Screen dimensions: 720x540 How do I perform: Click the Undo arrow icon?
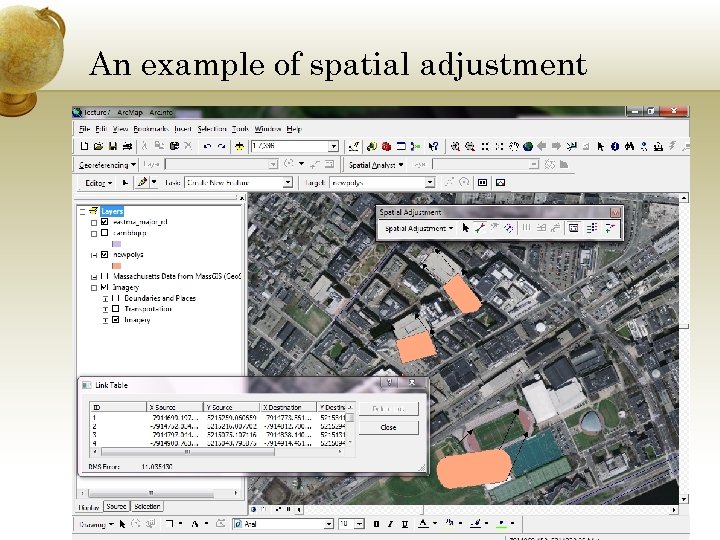click(207, 147)
